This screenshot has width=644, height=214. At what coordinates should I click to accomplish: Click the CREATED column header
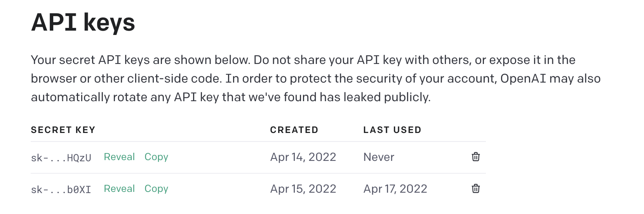[294, 130]
